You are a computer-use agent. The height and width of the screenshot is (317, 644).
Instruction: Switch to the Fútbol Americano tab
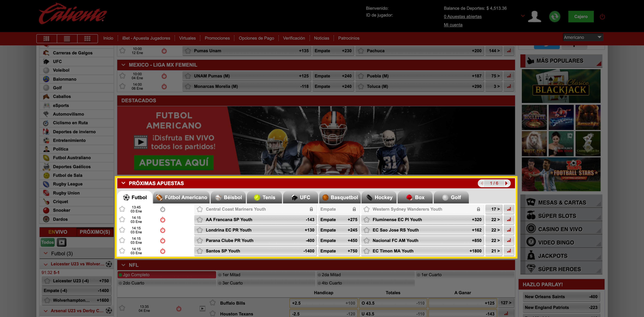click(x=181, y=197)
